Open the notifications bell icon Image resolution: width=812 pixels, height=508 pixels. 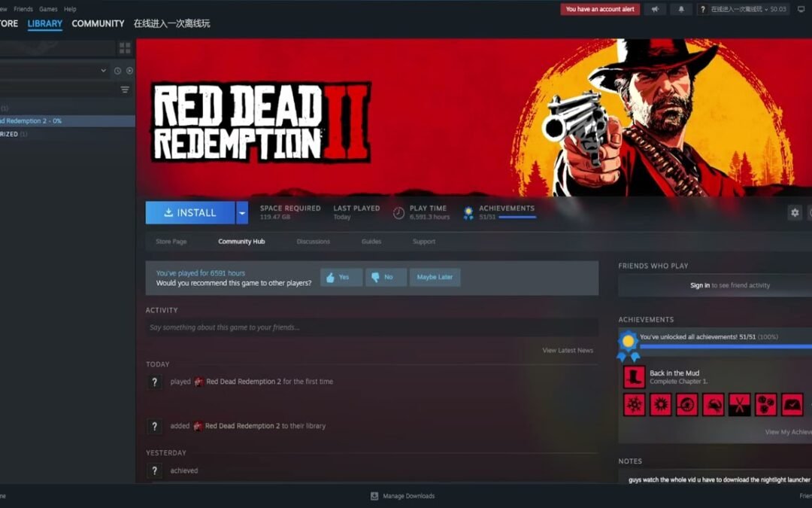(681, 9)
